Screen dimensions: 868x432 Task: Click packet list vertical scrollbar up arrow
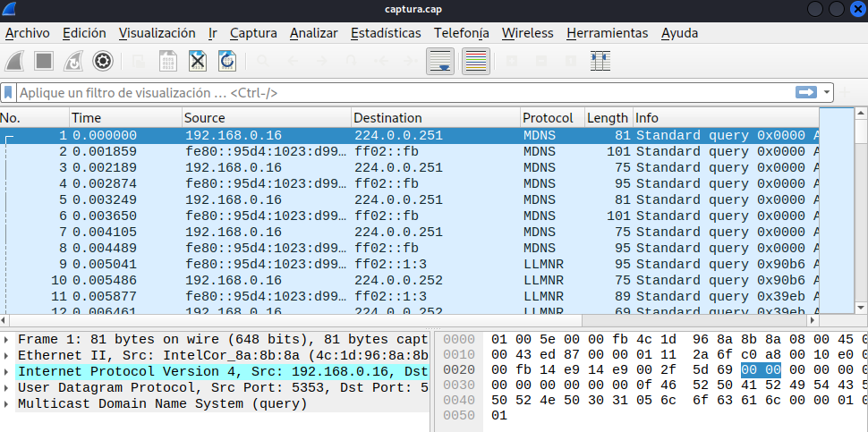point(861,114)
